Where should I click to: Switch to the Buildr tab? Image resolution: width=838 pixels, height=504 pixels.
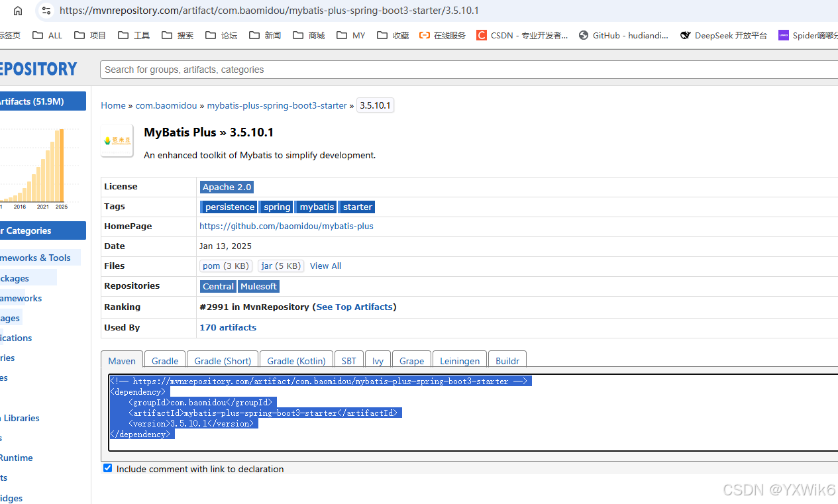tap(507, 361)
